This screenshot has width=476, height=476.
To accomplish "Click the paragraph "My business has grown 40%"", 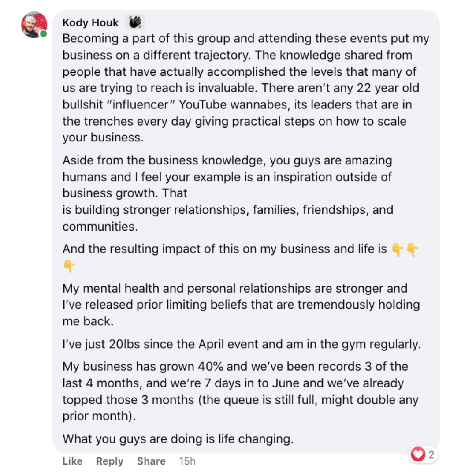I will click(241, 391).
